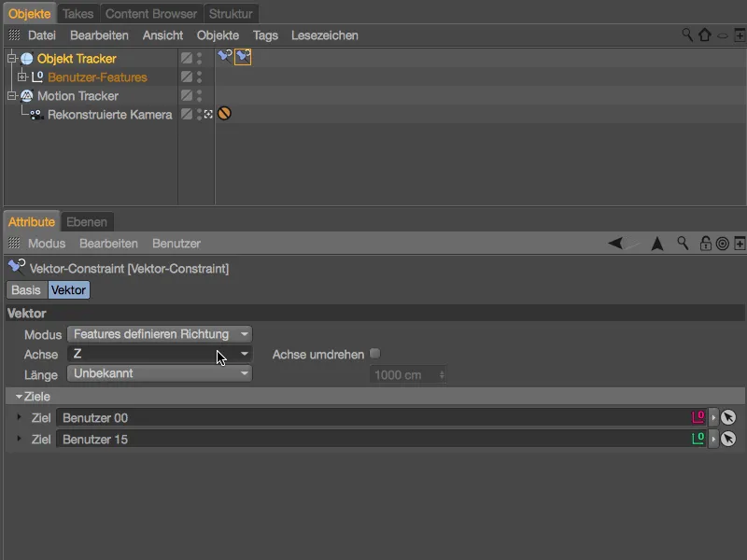Click the grip handle icon of Objekte manager menu
Screen dimensions: 747x560
pos(14,35)
